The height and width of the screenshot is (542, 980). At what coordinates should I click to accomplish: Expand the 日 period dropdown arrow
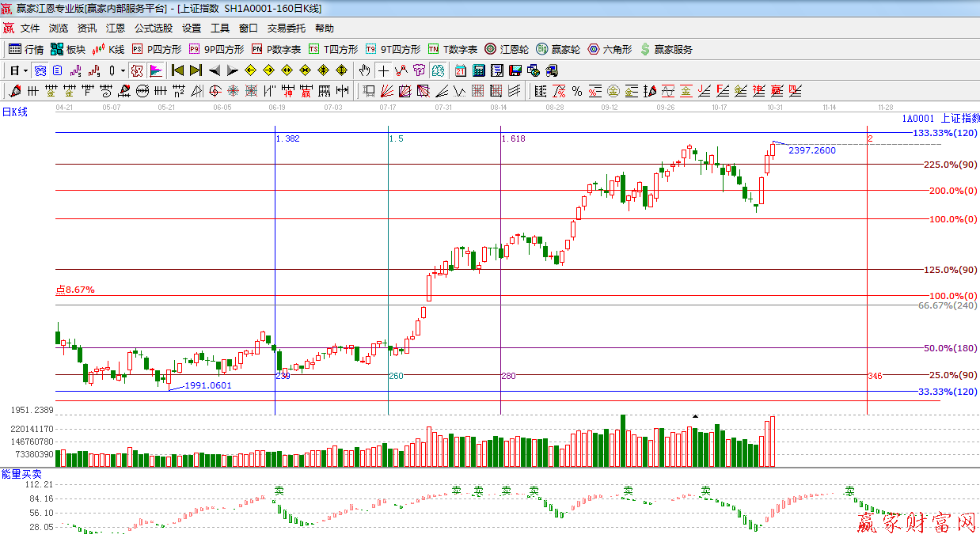point(25,70)
